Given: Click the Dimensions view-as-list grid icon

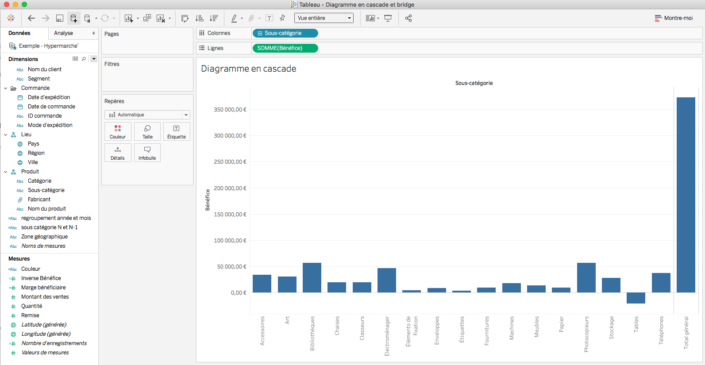Looking at the screenshot, I should pyautogui.click(x=75, y=59).
